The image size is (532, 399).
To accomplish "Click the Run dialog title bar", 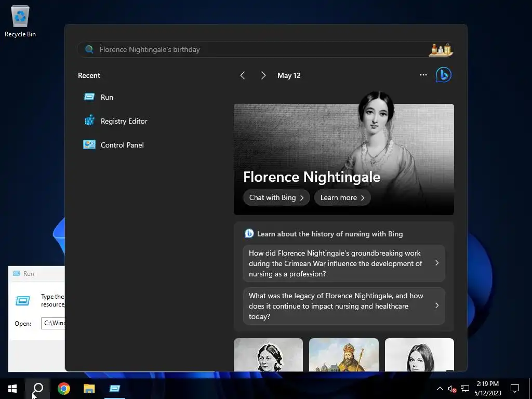I will (x=37, y=273).
